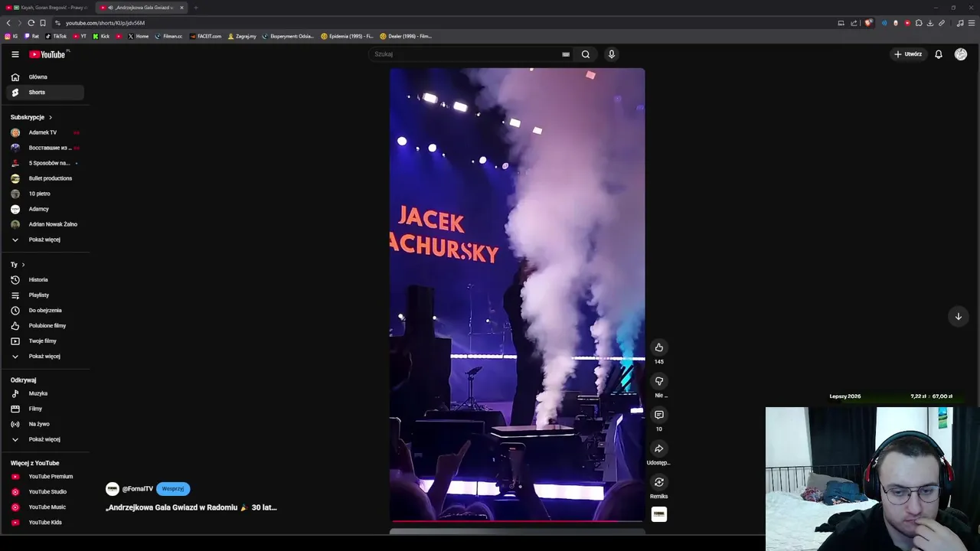Open Bullet productions subscription

pyautogui.click(x=45, y=178)
